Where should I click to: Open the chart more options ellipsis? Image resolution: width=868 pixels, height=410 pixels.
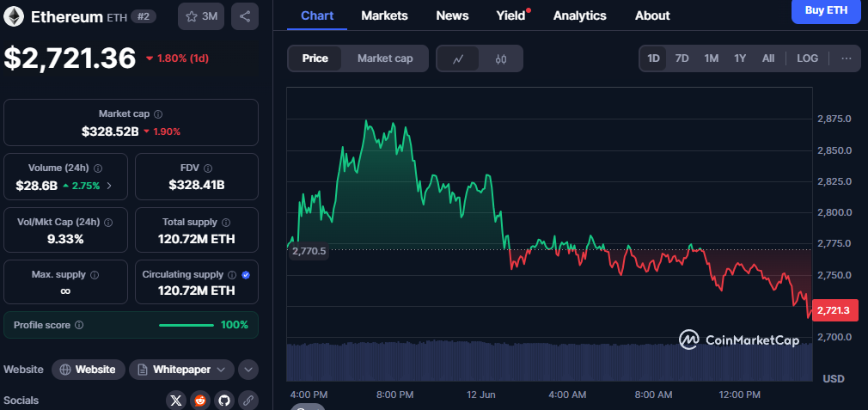tap(847, 58)
